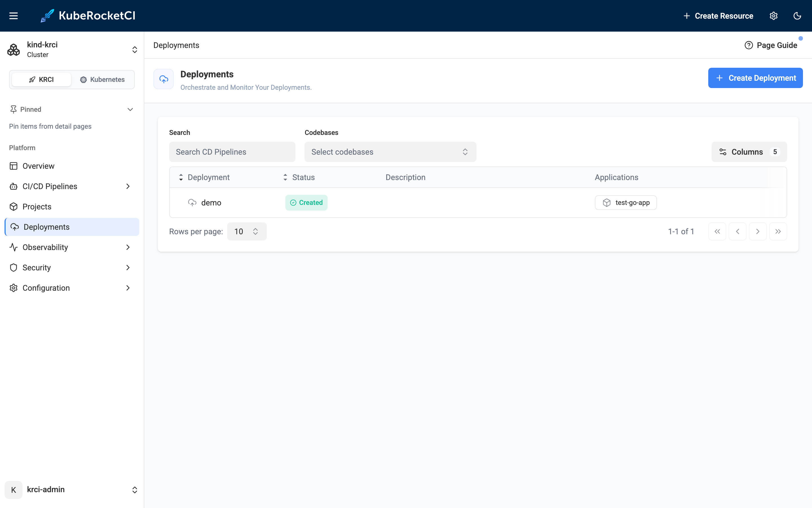Click the Page Guide question icon
The height and width of the screenshot is (508, 812).
point(749,45)
